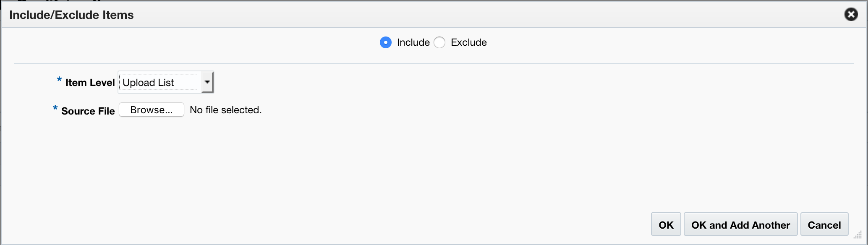The height and width of the screenshot is (245, 868).
Task: Select the Exclude radio button
Action: coord(439,42)
